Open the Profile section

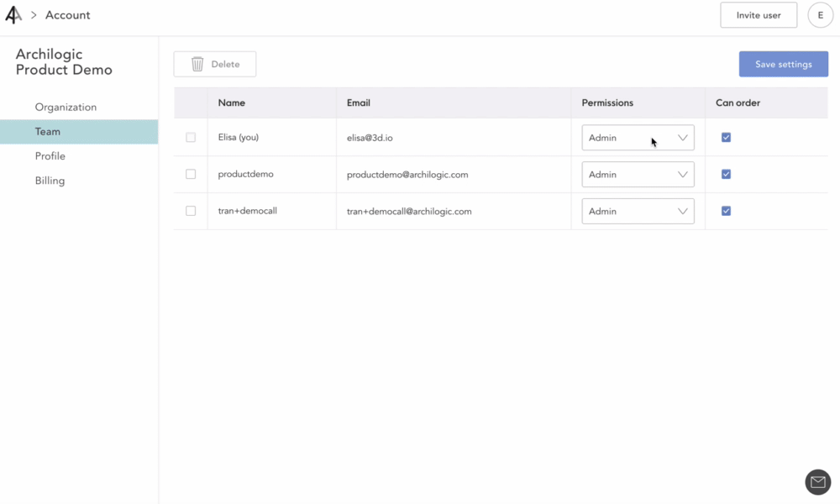pyautogui.click(x=50, y=156)
